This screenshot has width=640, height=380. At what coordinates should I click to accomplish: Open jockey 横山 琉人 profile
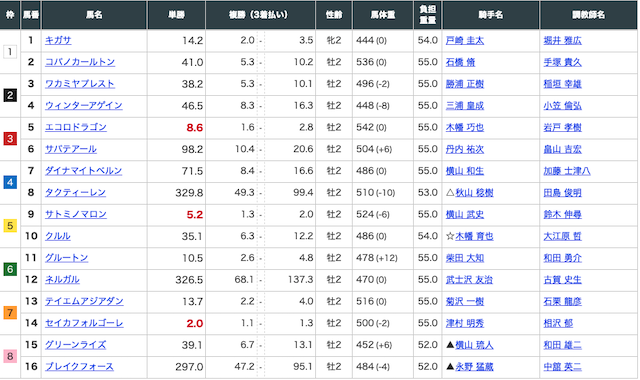474,345
